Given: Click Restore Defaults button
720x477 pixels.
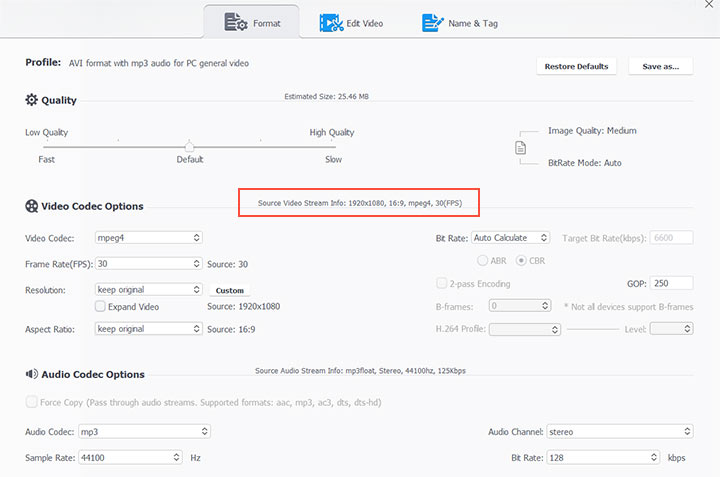Looking at the screenshot, I should pyautogui.click(x=576, y=66).
